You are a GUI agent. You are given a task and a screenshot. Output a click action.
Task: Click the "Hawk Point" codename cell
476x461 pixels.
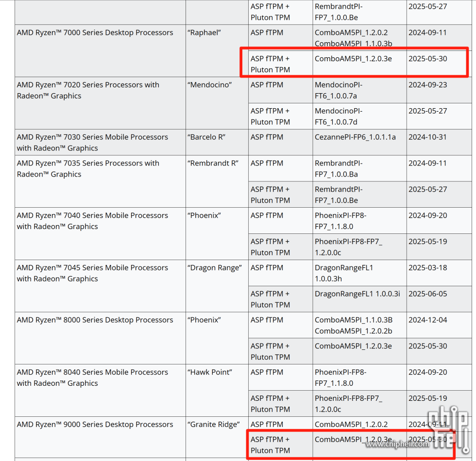click(x=217, y=390)
